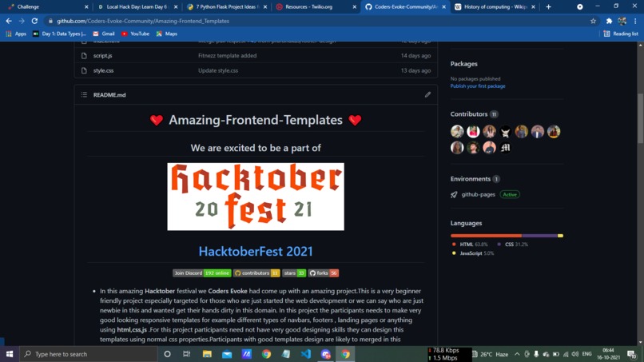Image resolution: width=644 pixels, height=362 pixels.
Task: Click the Hacktoberfest 2021 banner image
Action: click(256, 197)
